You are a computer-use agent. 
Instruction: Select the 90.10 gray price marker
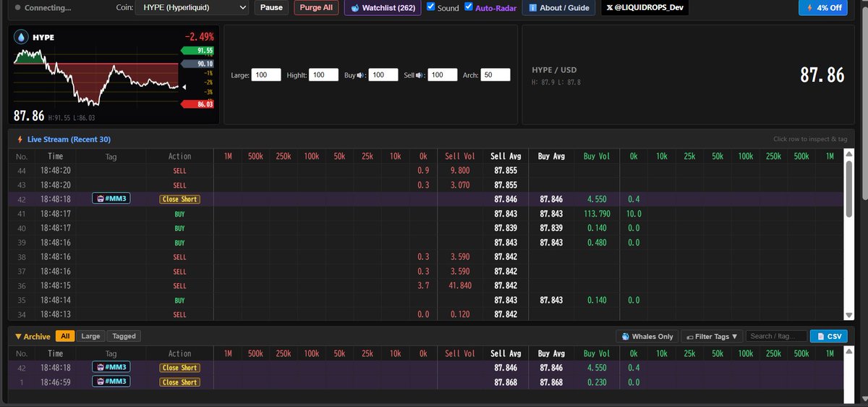point(196,64)
